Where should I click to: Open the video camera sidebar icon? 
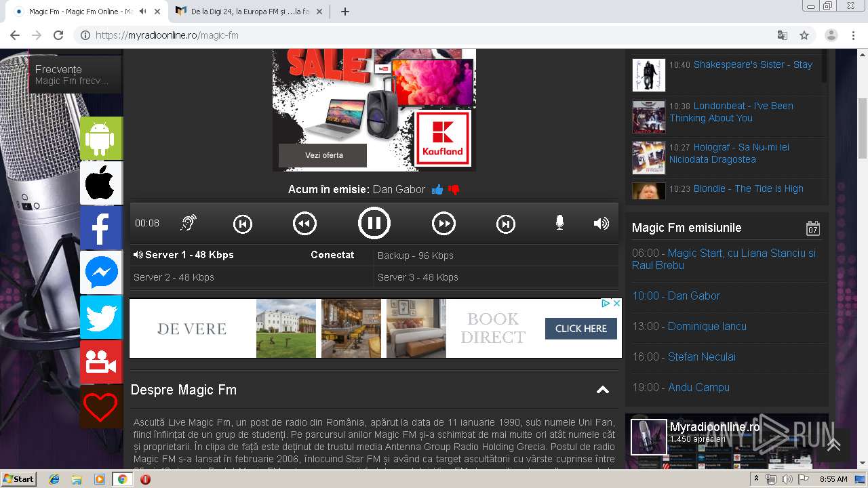tap(101, 362)
